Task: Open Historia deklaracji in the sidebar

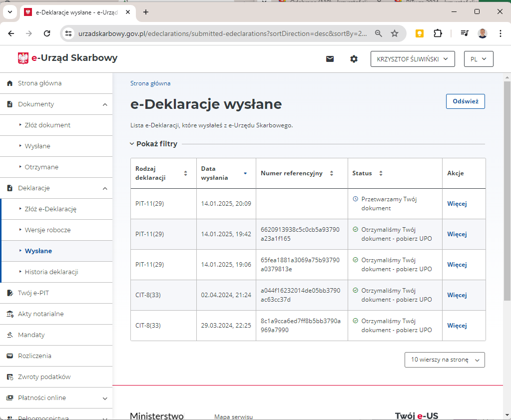Action: 51,272
